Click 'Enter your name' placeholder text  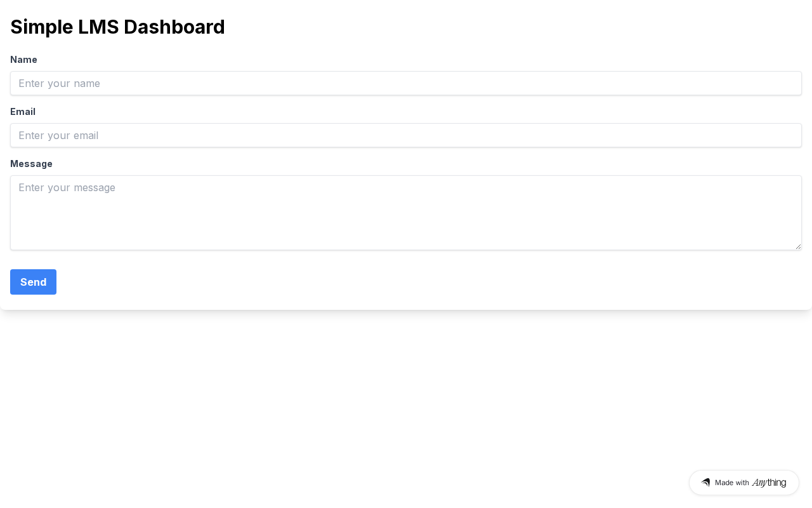pos(59,83)
